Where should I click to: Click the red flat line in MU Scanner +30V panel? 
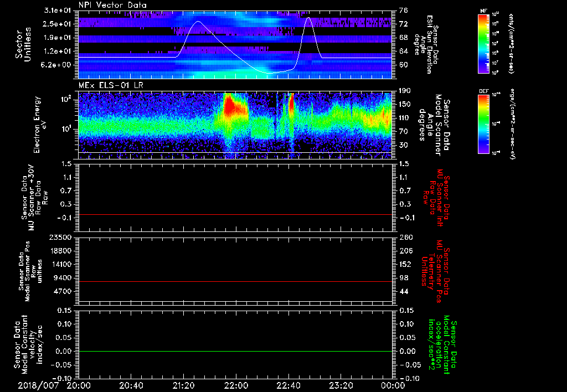[x=235, y=214]
